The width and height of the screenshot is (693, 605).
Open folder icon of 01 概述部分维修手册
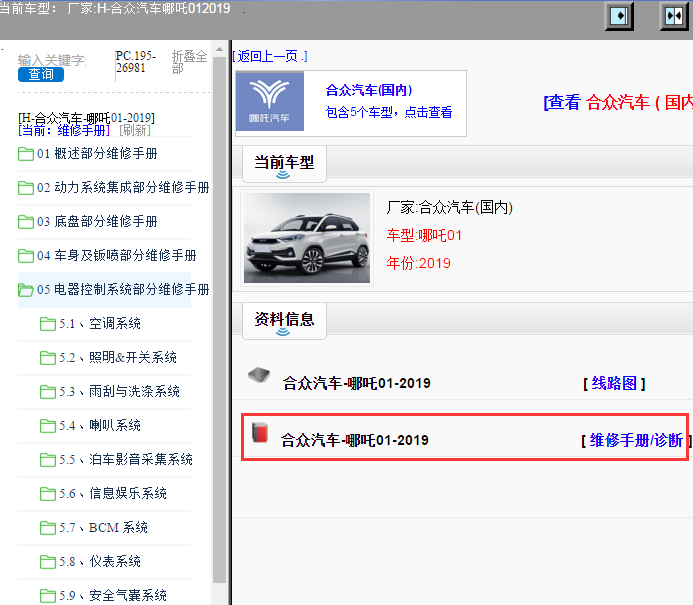coord(26,154)
